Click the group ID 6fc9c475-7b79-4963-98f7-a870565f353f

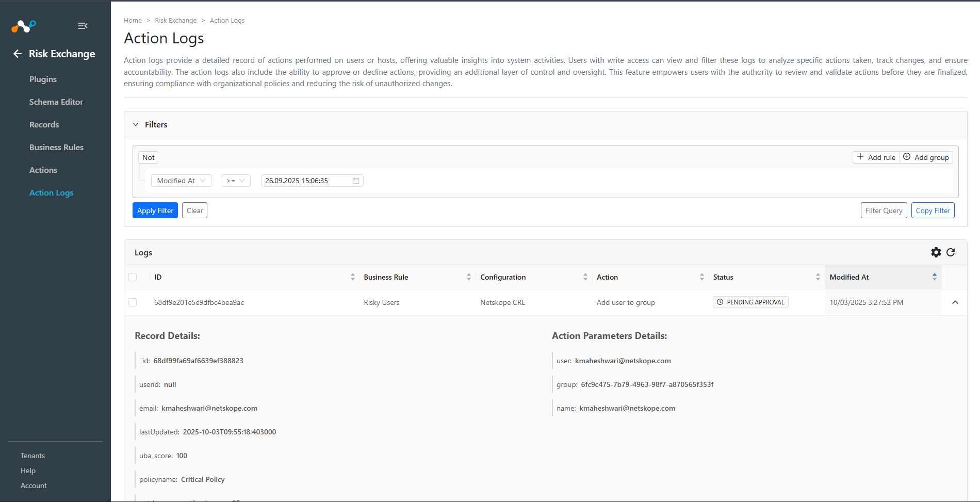(647, 384)
